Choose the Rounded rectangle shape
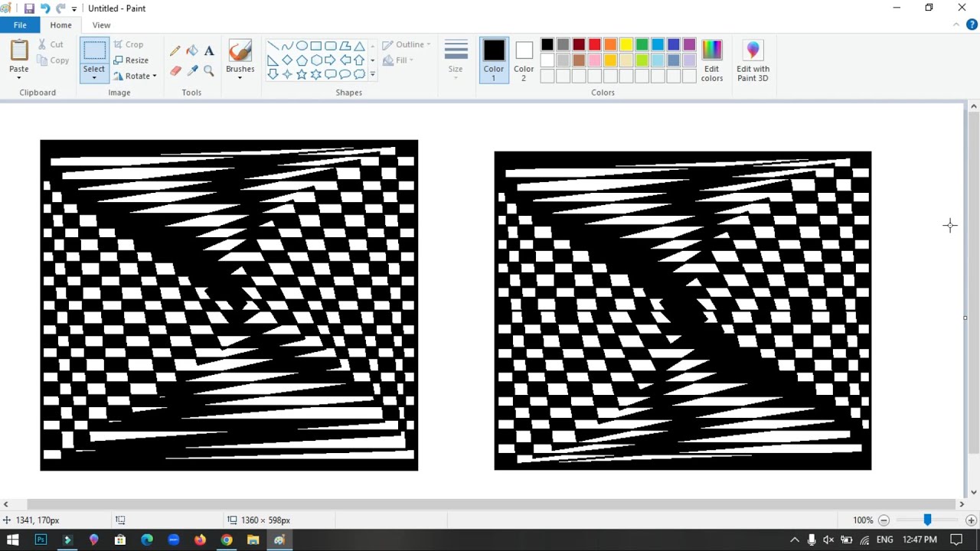 pyautogui.click(x=331, y=46)
